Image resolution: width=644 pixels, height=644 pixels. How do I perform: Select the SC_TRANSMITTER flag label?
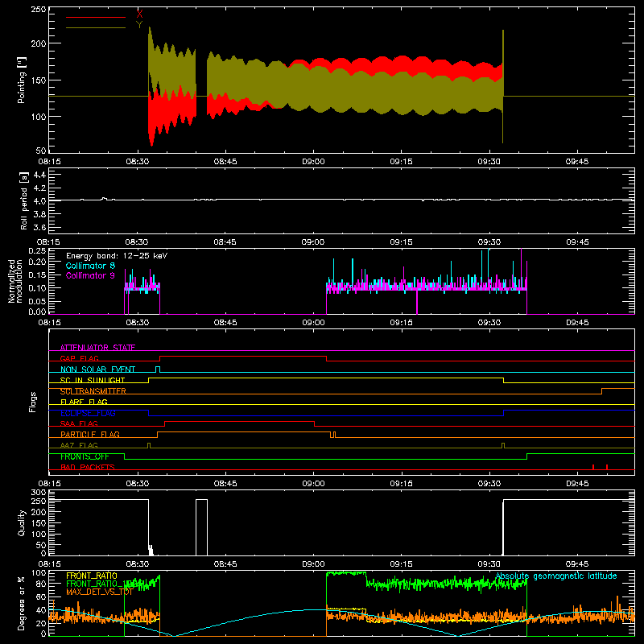pos(93,391)
